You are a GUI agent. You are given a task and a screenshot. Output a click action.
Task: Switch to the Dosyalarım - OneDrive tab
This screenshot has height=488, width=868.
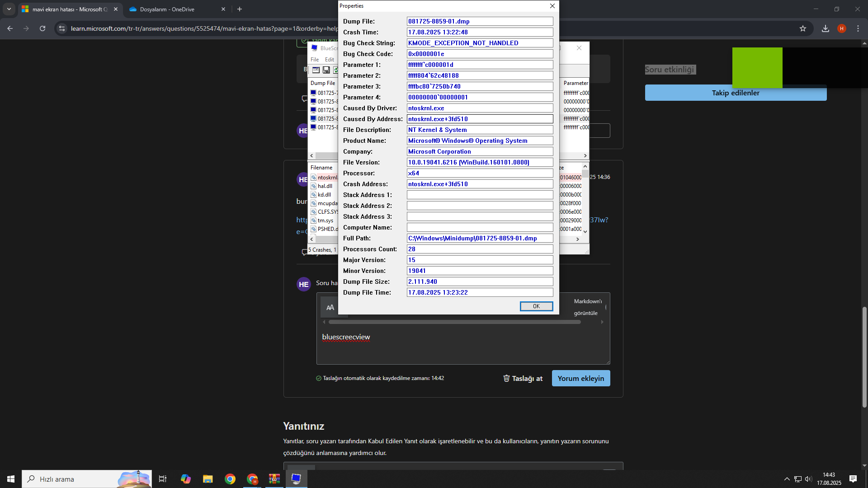pyautogui.click(x=176, y=9)
